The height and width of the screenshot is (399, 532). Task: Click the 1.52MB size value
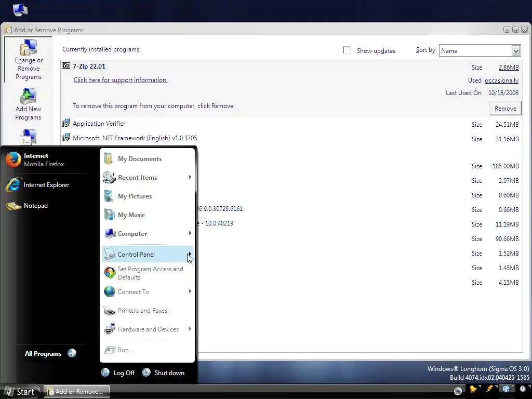[509, 254]
